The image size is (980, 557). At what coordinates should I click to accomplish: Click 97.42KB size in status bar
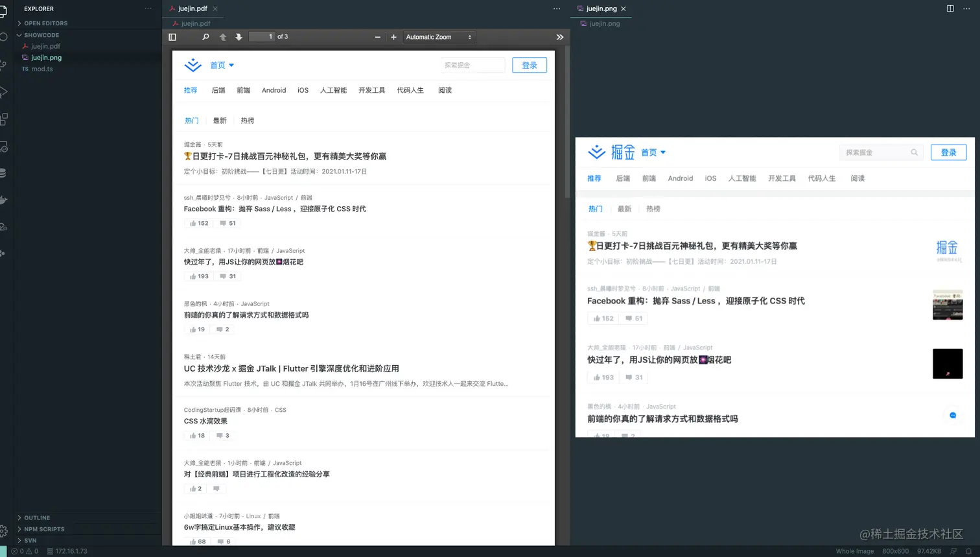coord(929,551)
